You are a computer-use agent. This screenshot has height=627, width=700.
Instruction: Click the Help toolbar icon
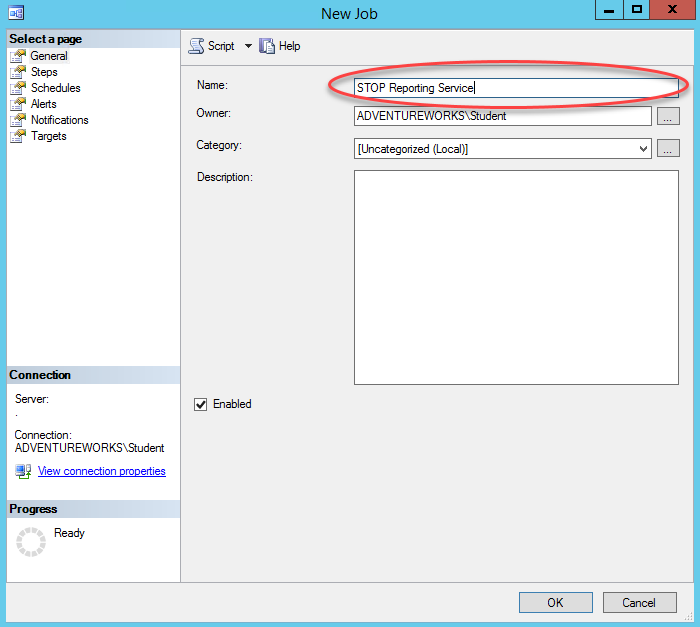[267, 46]
